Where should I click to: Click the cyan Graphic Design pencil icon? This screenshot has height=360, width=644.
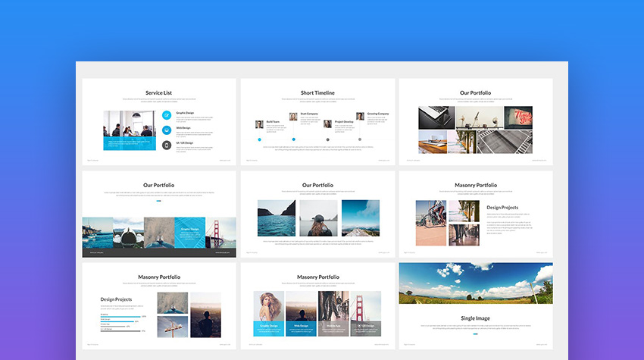(167, 115)
